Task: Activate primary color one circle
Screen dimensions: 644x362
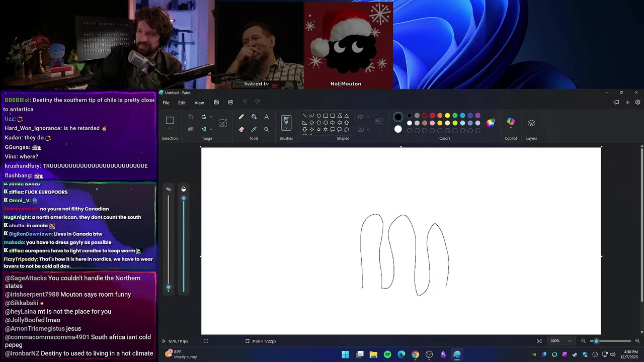Action: (398, 117)
